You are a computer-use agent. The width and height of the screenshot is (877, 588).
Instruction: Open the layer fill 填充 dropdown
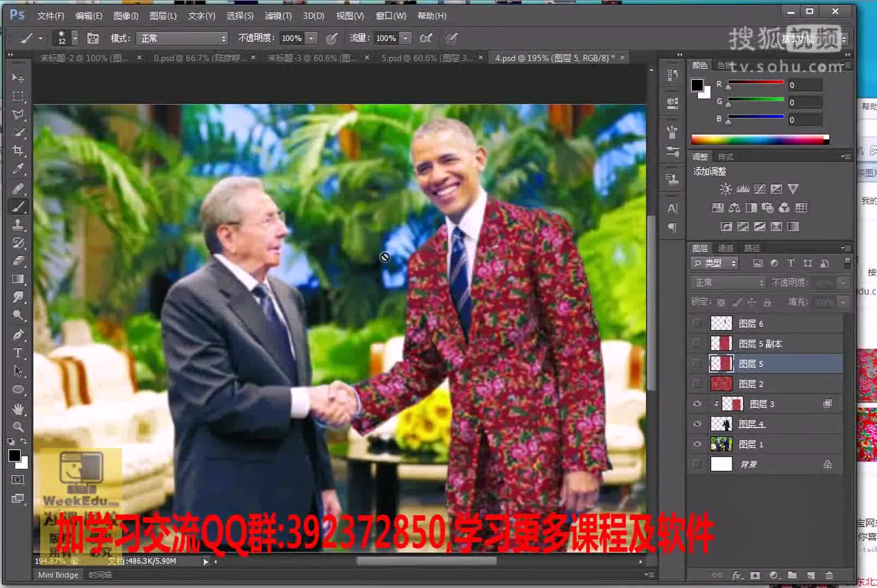coord(843,302)
